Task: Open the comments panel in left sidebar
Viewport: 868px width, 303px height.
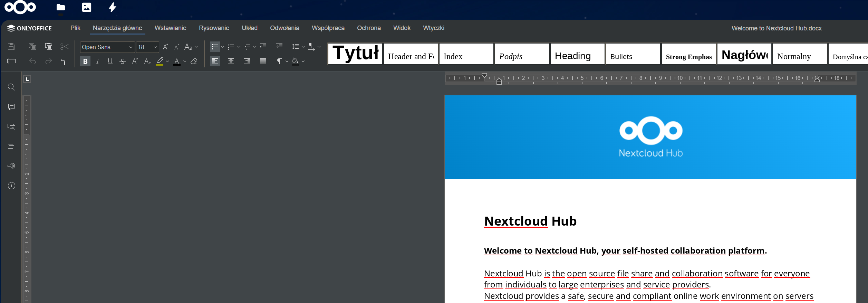Action: coord(11,107)
